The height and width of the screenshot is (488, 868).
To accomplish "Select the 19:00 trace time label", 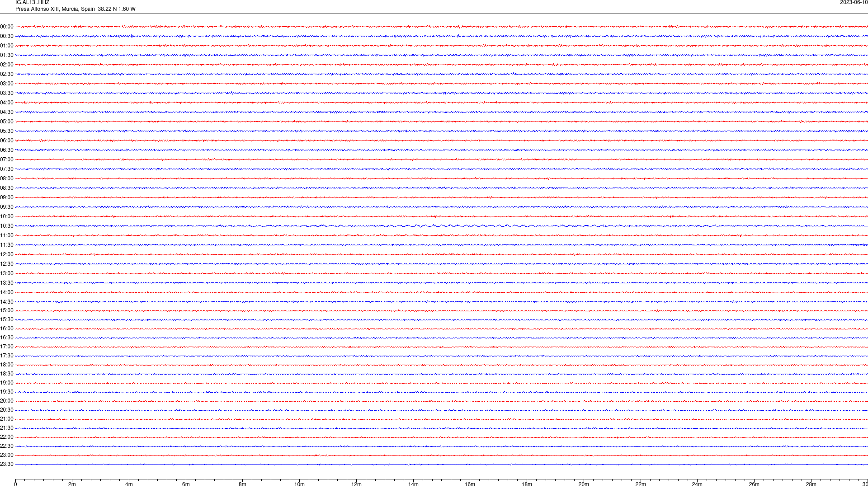I will pos(7,383).
